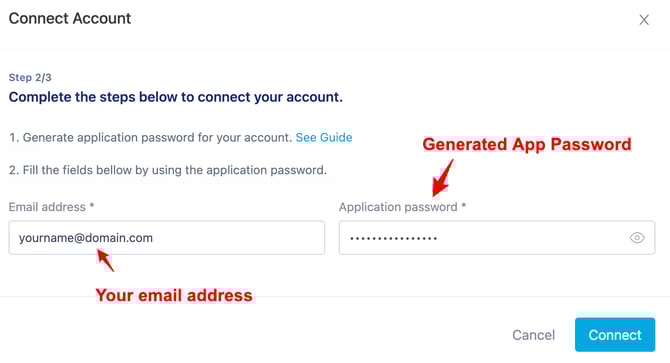Click the 'Generated App Password' red annotation
Image resolution: width=670 pixels, height=363 pixels.
(527, 144)
